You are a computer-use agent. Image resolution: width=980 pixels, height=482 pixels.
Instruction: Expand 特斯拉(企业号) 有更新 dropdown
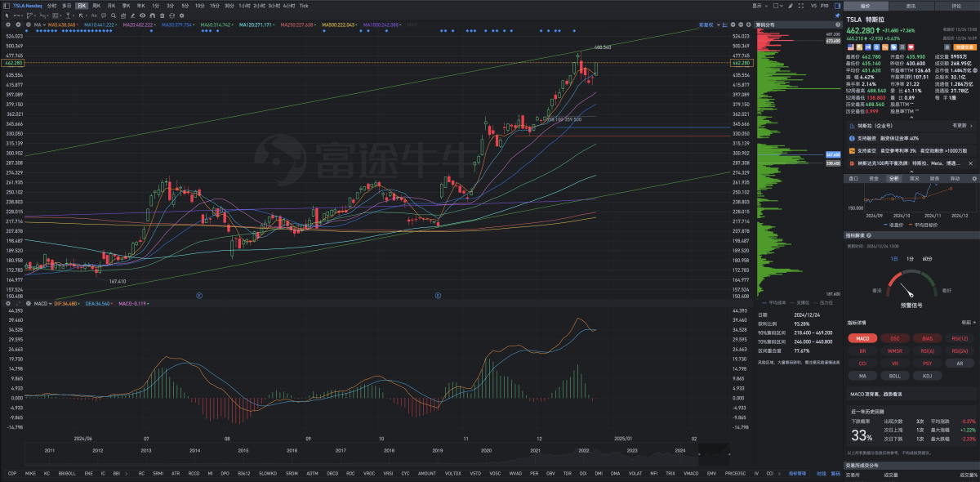coord(911,126)
